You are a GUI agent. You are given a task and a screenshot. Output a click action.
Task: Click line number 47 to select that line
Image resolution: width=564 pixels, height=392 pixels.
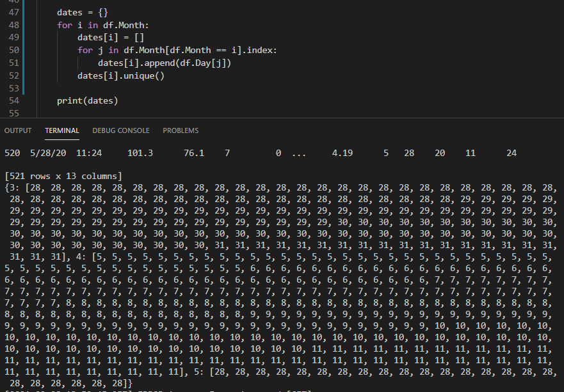click(x=14, y=12)
